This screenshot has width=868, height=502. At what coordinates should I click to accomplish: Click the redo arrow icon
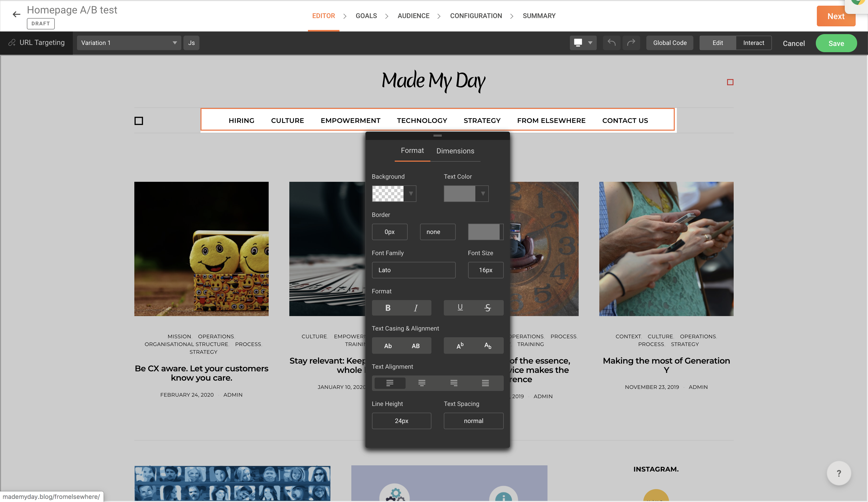[631, 43]
